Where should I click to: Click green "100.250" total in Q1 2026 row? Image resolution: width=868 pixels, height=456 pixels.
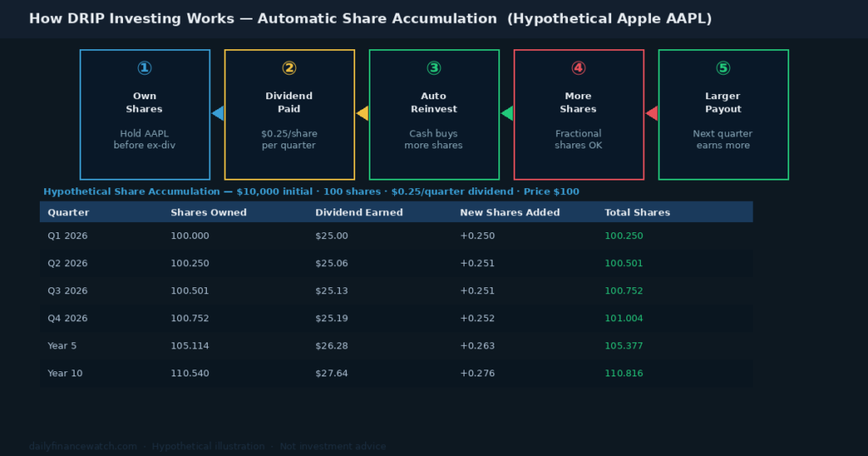[624, 236]
